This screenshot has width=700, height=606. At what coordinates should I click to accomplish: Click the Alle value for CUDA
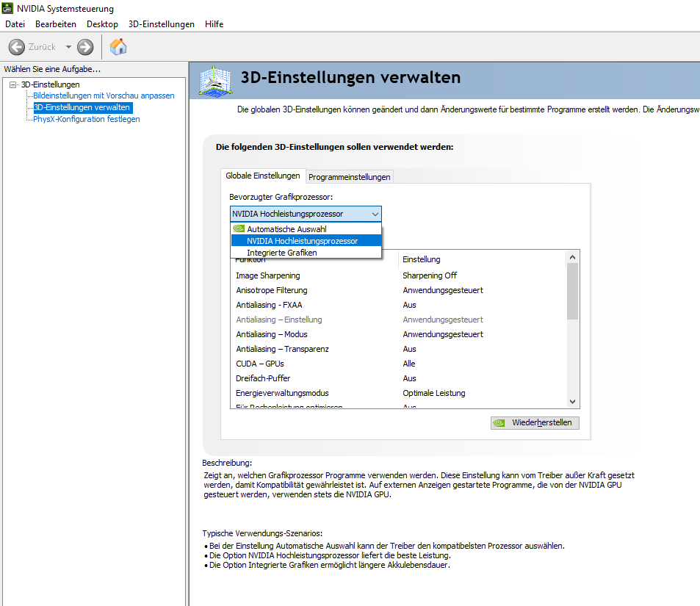coord(409,364)
